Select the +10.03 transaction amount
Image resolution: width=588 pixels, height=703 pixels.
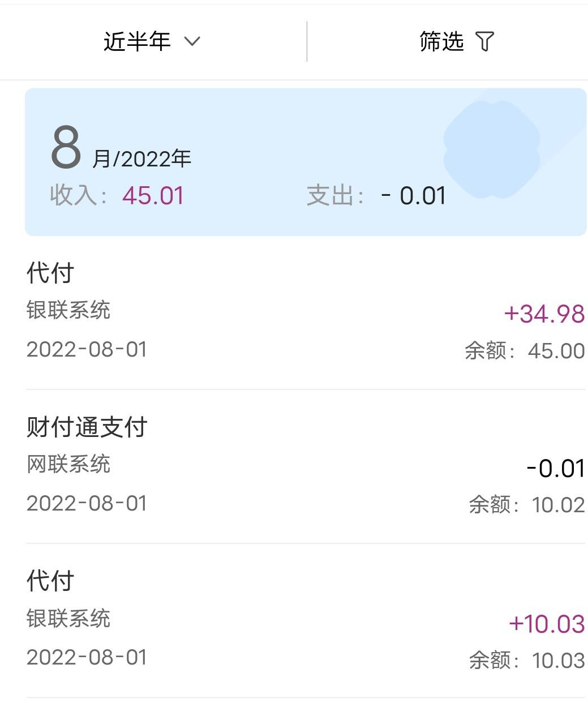click(x=546, y=624)
